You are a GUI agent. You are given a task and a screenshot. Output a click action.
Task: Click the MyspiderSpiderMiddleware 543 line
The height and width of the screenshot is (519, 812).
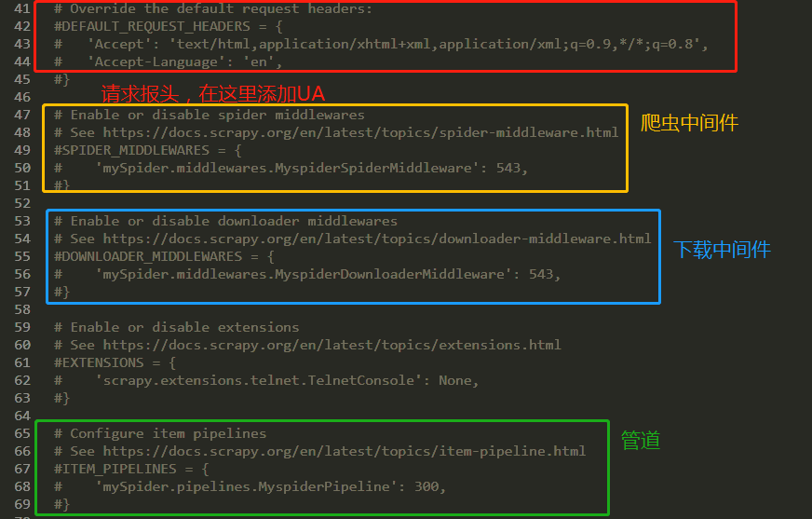[x=291, y=168]
